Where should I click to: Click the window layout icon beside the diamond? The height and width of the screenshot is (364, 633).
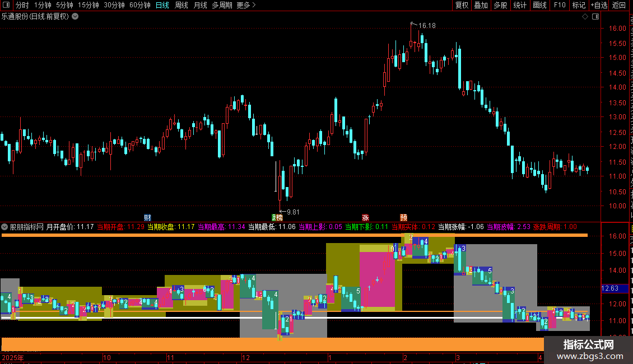tap(595, 17)
